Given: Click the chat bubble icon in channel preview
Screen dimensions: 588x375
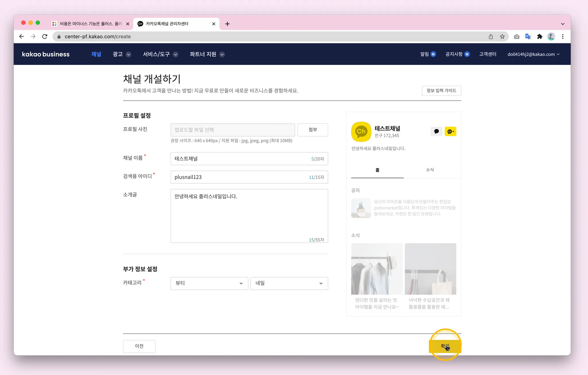Looking at the screenshot, I should [x=436, y=131].
